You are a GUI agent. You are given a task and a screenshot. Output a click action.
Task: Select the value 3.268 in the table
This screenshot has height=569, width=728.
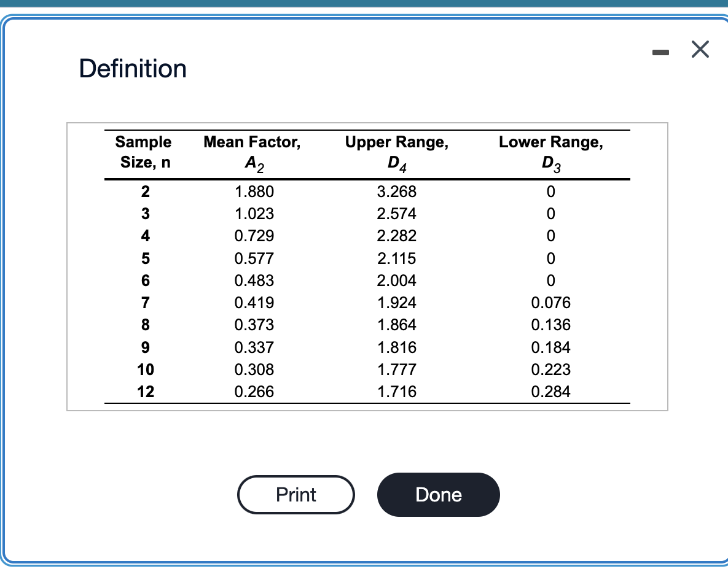(397, 192)
